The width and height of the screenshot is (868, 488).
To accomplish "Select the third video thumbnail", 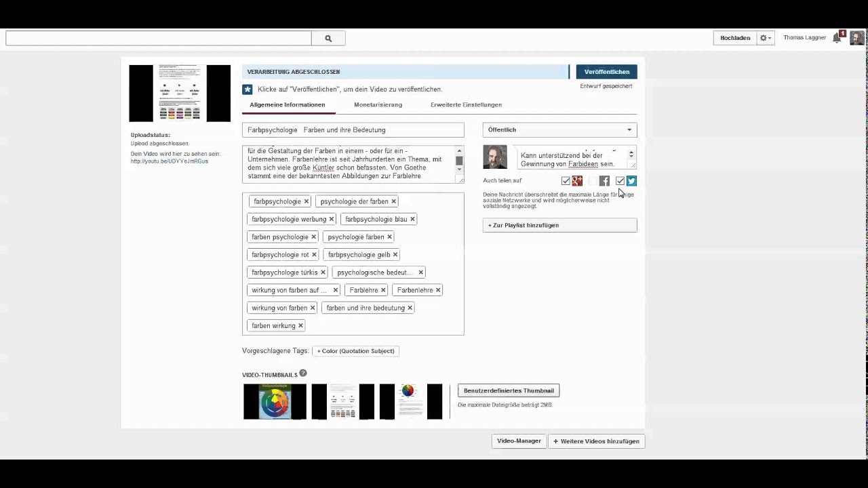I will pos(410,401).
